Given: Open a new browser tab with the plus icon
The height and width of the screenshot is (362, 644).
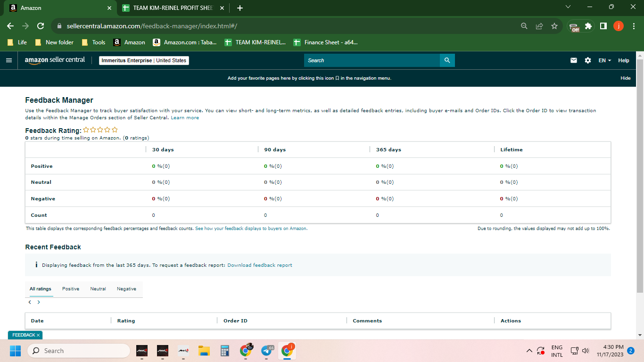Looking at the screenshot, I should click(240, 8).
